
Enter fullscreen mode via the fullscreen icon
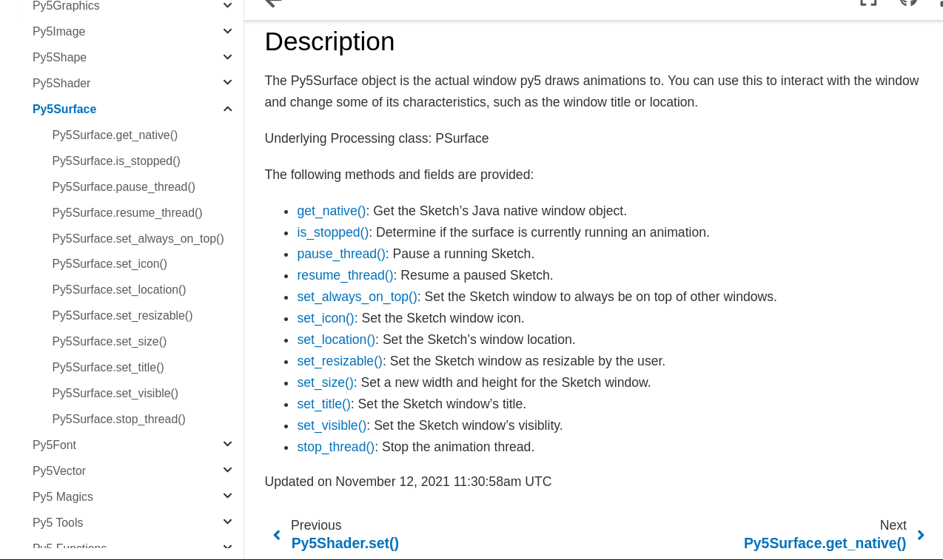point(867,2)
